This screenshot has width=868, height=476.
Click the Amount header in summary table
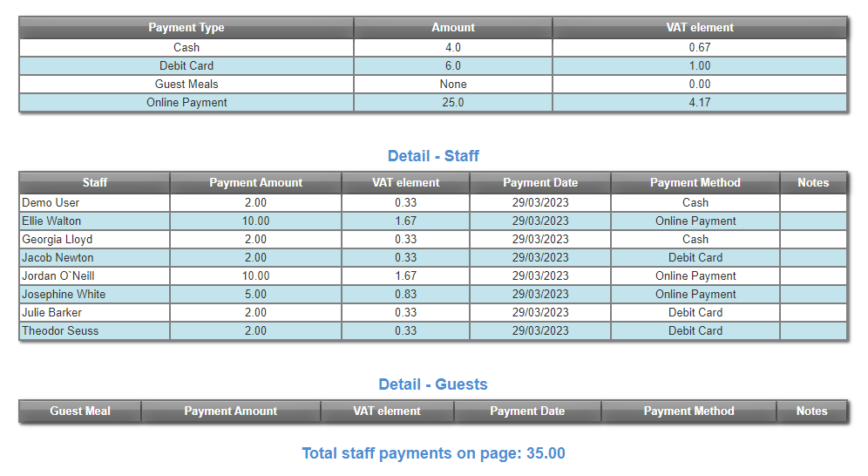point(453,28)
